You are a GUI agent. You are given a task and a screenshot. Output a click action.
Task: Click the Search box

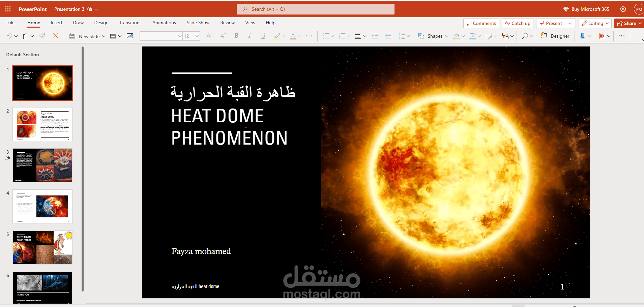pos(316,9)
